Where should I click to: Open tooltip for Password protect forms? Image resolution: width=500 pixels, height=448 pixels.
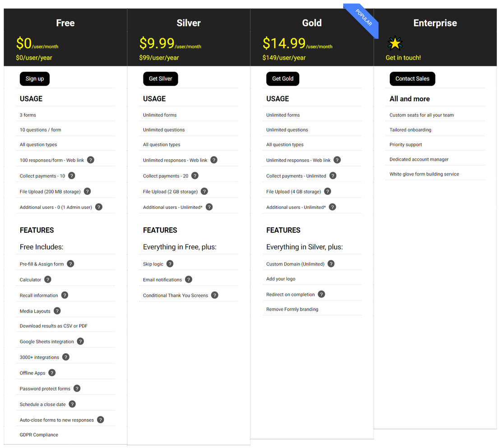coord(77,388)
